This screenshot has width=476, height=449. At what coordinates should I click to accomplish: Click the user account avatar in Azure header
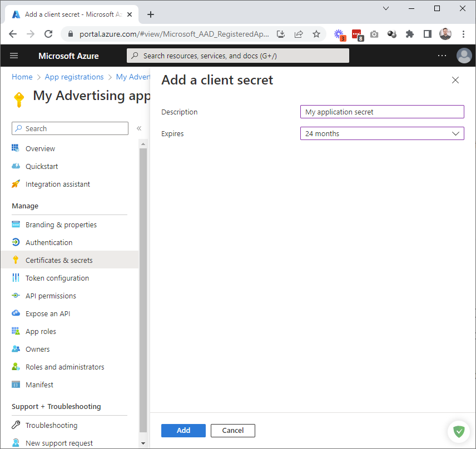pyautogui.click(x=464, y=56)
